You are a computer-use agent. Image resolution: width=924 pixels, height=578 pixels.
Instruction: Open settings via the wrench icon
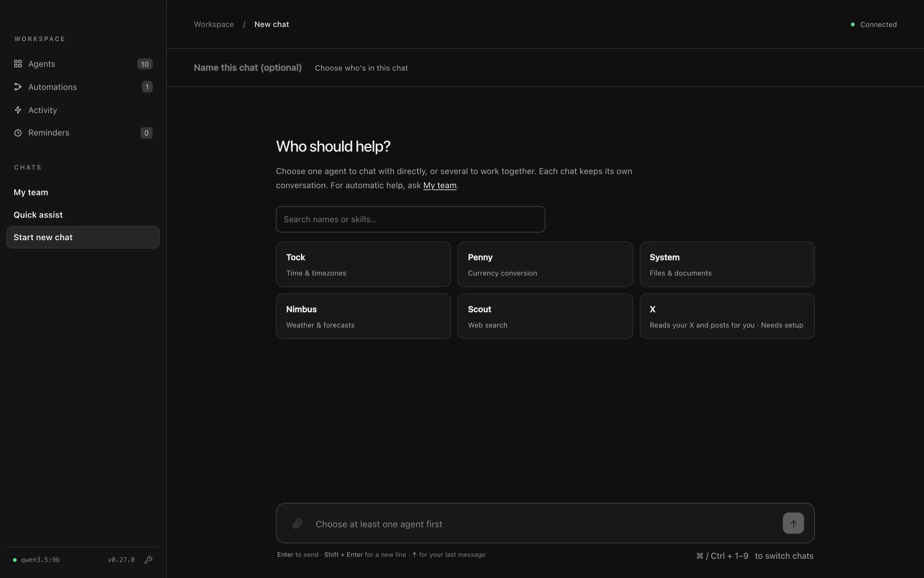149,560
